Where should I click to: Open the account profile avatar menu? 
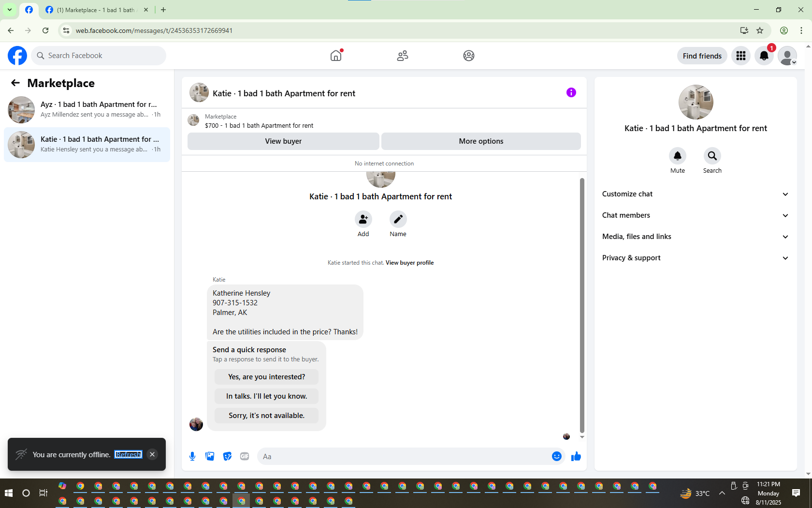tap(787, 56)
